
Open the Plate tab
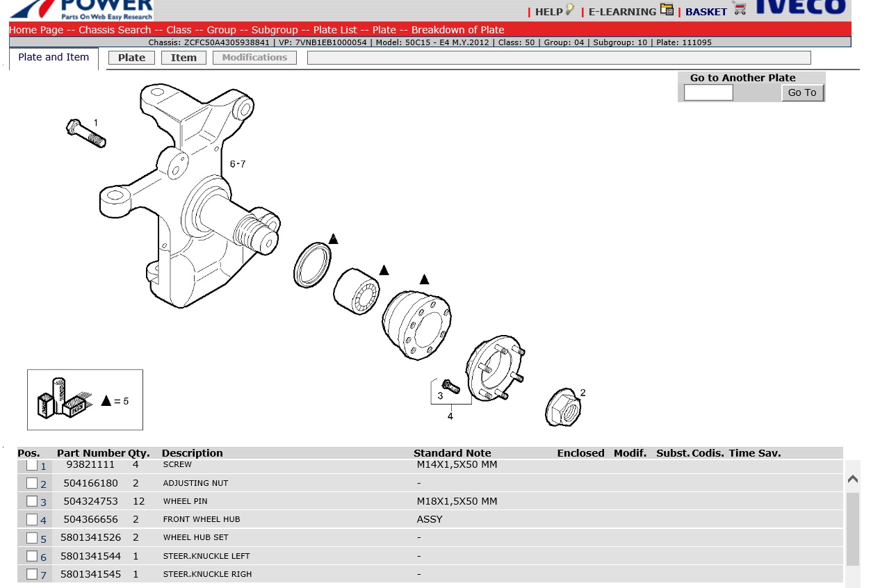coord(132,58)
